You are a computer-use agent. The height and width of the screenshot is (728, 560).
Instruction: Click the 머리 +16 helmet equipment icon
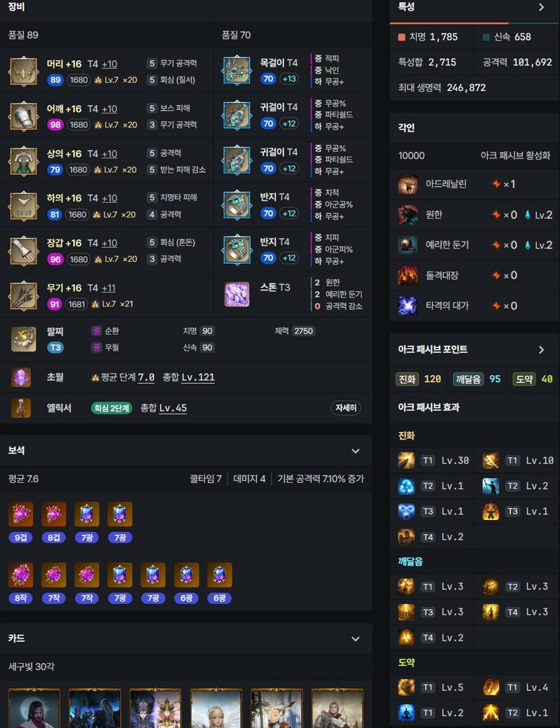click(x=23, y=71)
